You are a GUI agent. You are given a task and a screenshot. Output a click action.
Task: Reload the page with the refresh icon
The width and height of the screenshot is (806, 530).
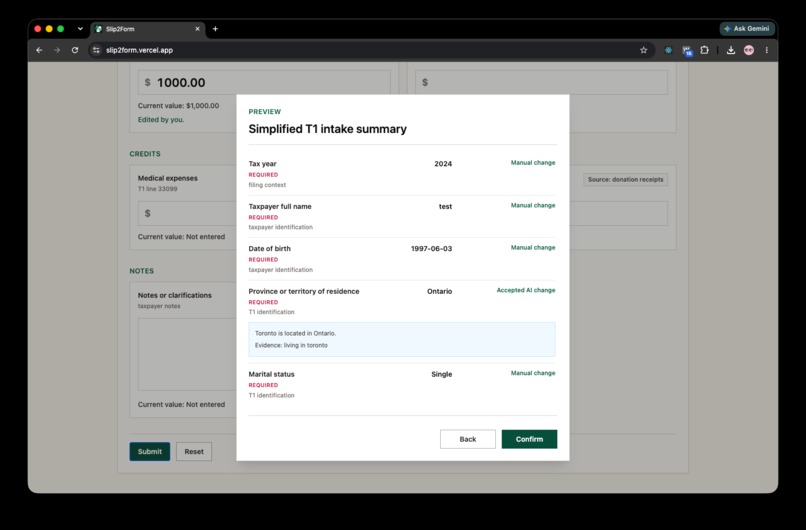click(x=75, y=50)
